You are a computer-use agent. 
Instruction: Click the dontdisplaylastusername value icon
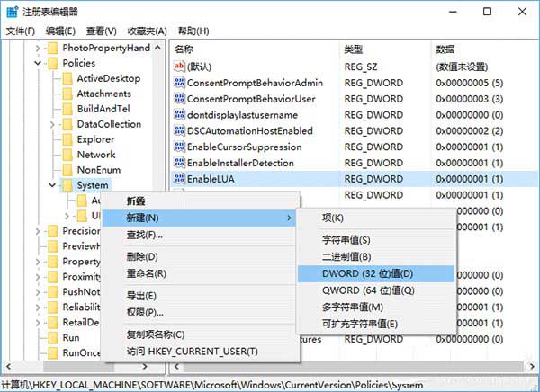click(x=179, y=115)
